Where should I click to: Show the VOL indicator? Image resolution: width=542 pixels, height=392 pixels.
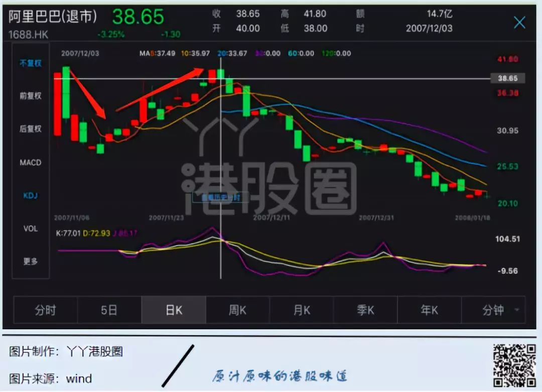coord(31,228)
